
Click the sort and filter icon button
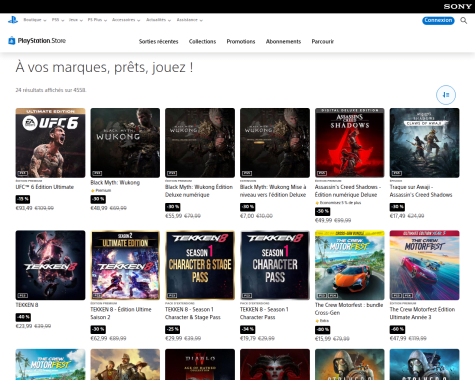click(446, 95)
